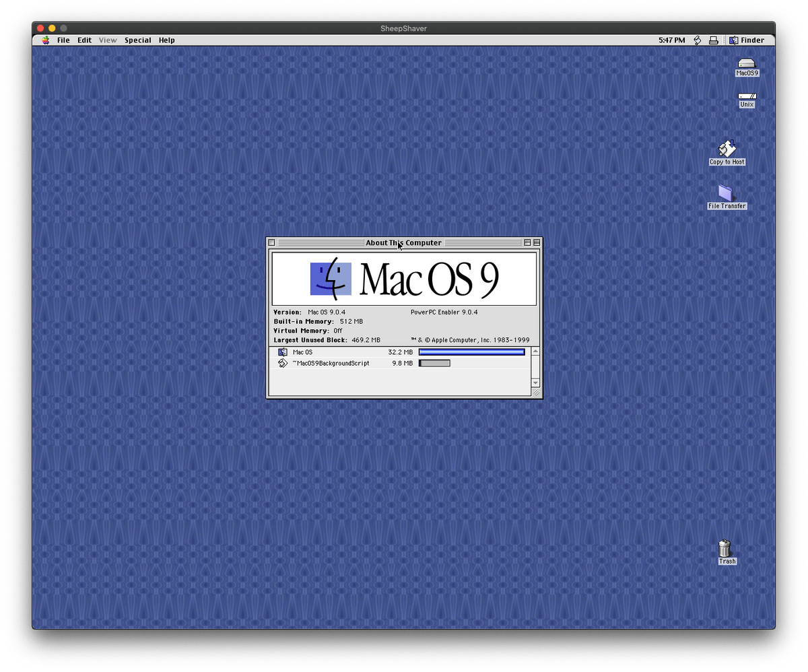Click the printer icon in menu bar
This screenshot has height=672, width=808.
pyautogui.click(x=714, y=40)
